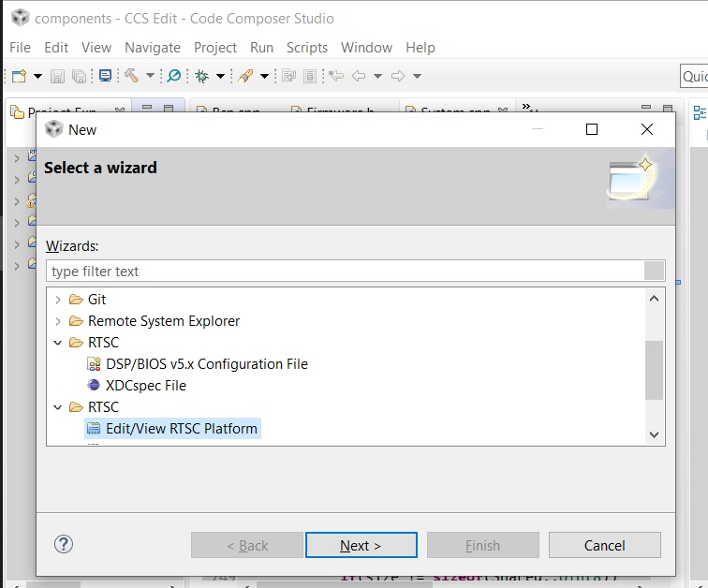Open the Run menu
The image size is (708, 588).
coord(261,48)
